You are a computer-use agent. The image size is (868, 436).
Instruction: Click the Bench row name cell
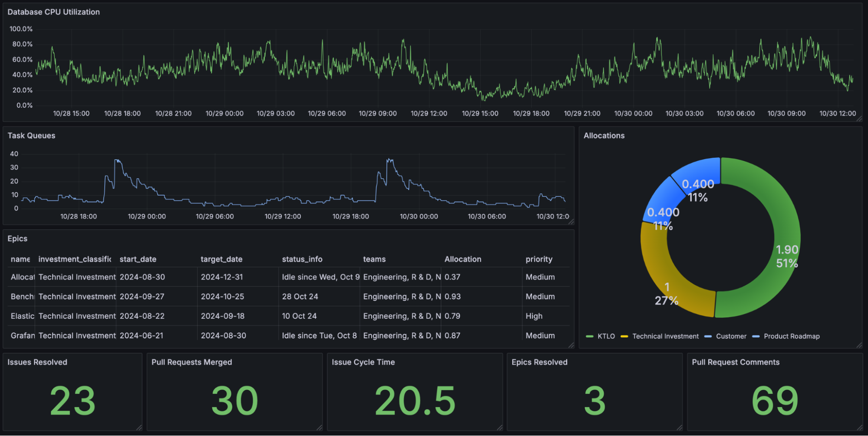[x=22, y=296]
